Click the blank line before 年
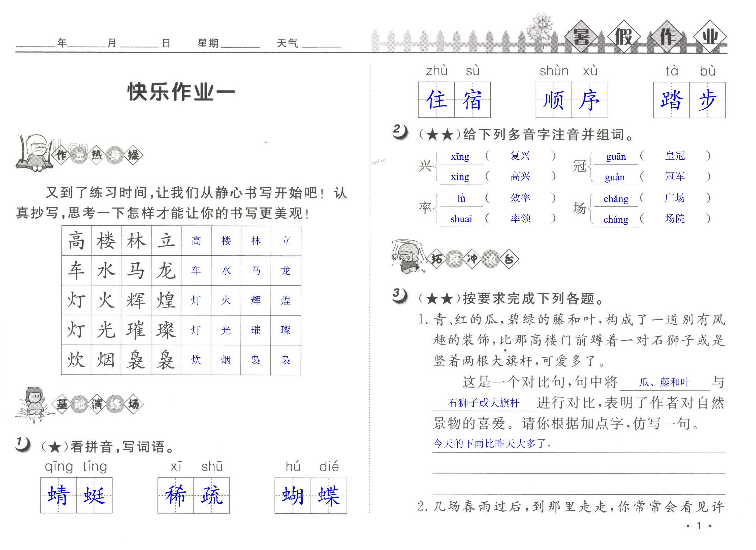Screen dimensions: 756x550 pos(36,47)
